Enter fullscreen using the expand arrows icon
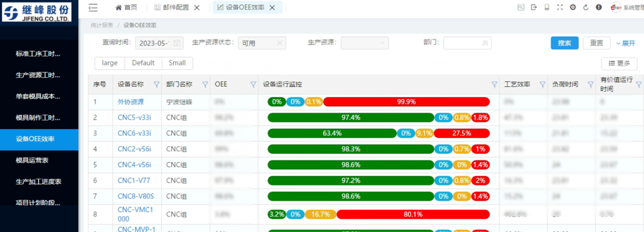 pos(560,7)
